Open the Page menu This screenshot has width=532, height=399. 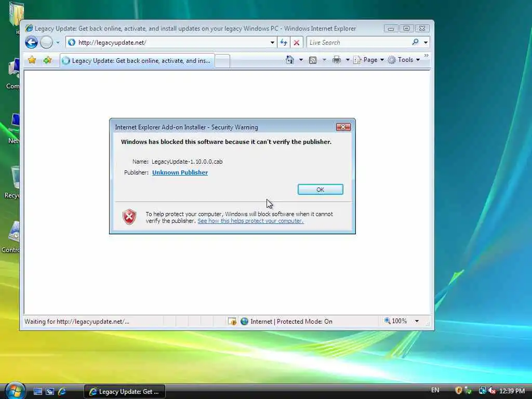[369, 60]
